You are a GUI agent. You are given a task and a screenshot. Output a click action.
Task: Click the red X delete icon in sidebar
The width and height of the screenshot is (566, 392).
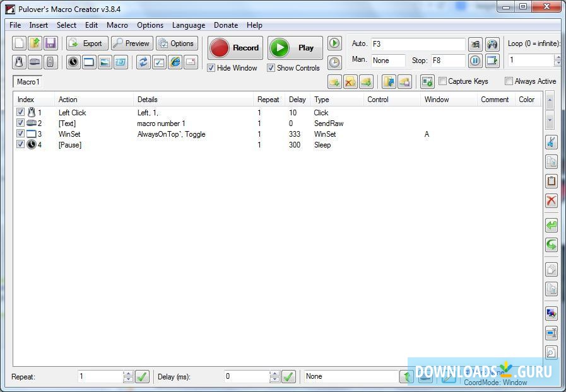[551, 200]
